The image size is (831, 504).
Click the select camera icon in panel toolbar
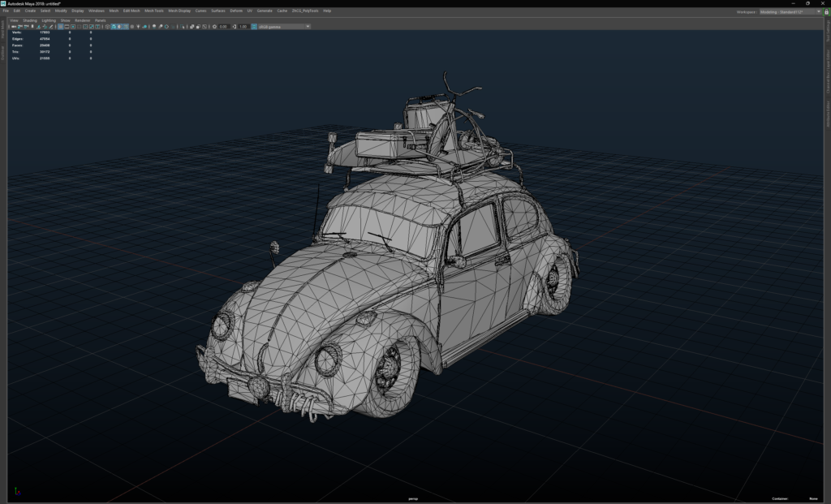[x=14, y=27]
